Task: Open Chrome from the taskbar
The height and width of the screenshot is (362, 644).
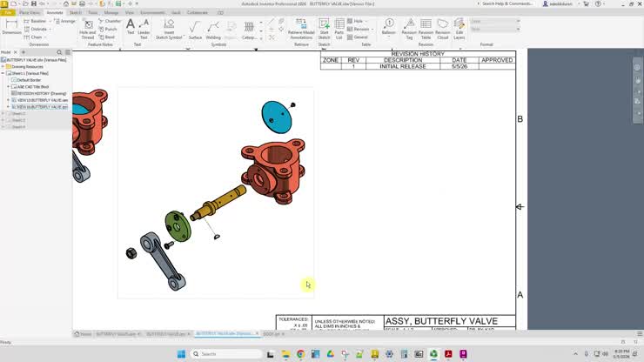Action: coord(300,354)
